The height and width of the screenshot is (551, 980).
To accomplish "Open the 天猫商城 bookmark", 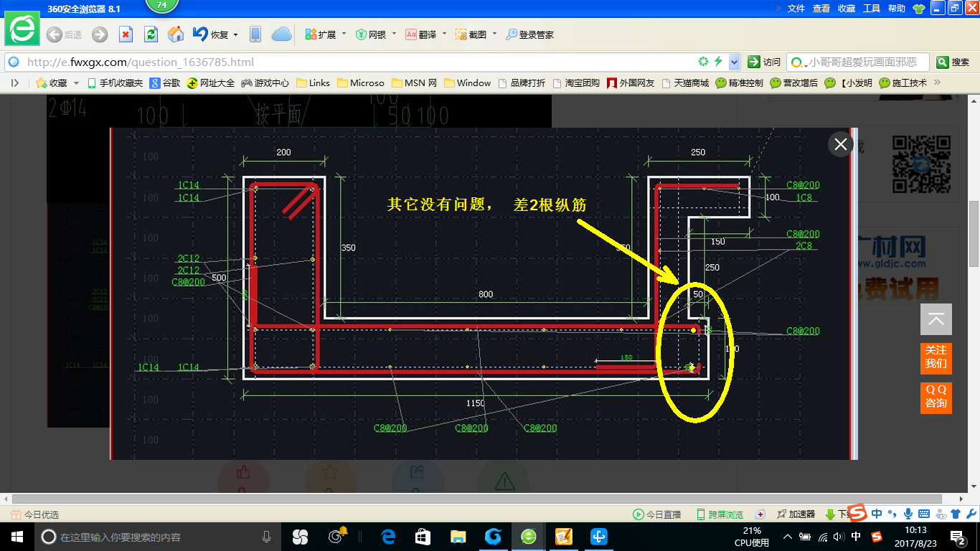I will click(x=684, y=83).
